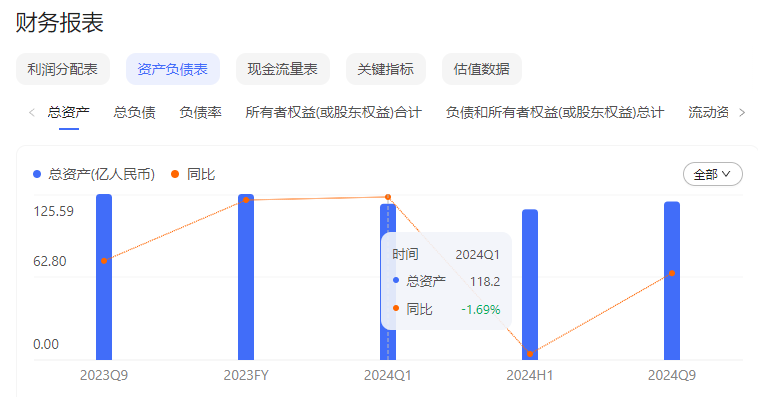Click the 118.2 value in tooltip
Image resolution: width=758 pixels, height=397 pixels.
coord(485,282)
